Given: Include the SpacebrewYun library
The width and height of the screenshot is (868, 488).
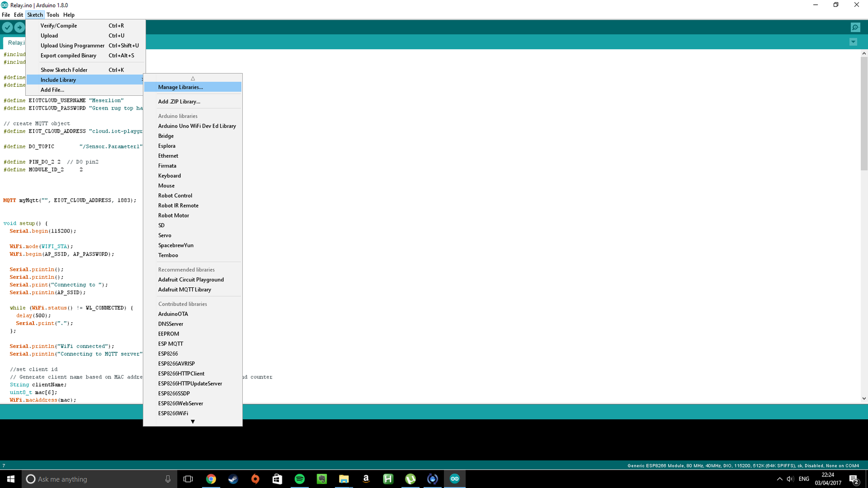Looking at the screenshot, I should click(x=193, y=245).
